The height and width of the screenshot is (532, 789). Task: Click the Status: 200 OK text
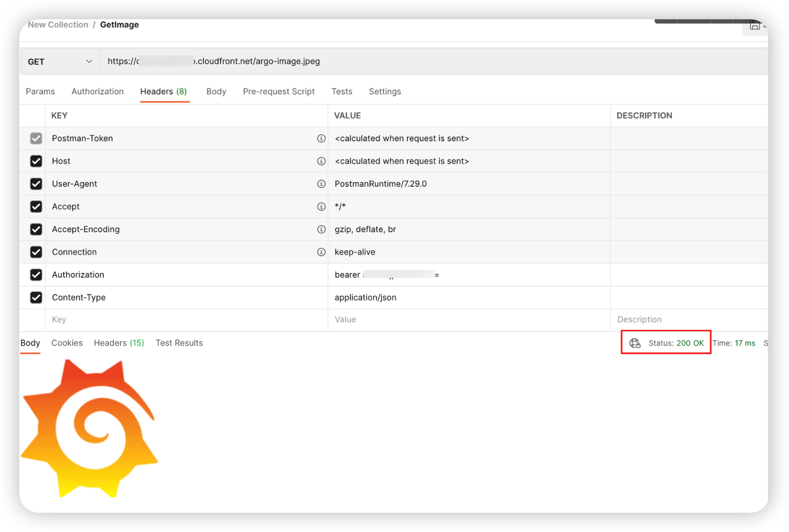(676, 343)
